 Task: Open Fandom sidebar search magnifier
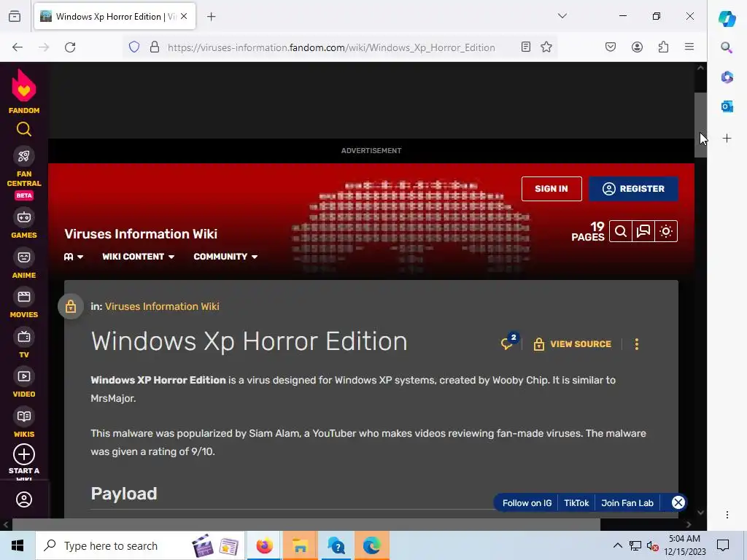24,129
